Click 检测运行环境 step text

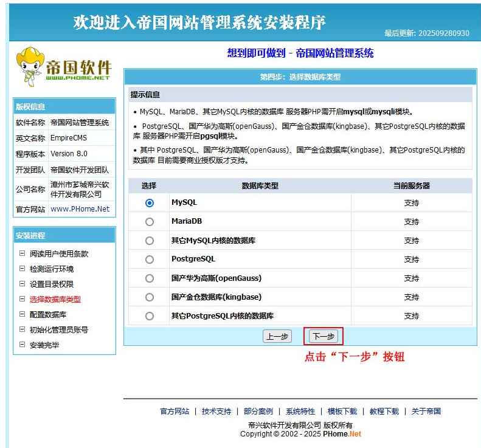tap(52, 269)
